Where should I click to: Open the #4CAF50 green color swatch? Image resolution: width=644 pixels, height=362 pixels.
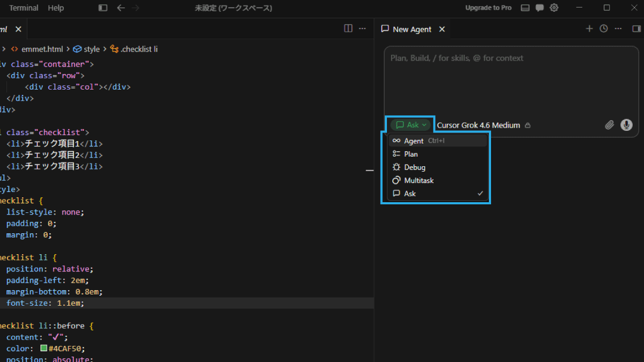click(x=44, y=349)
